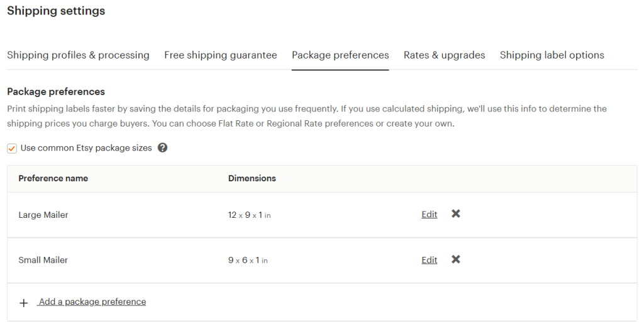Toggle the Use common Etsy package sizes checkbox
The image size is (644, 328).
pyautogui.click(x=12, y=149)
